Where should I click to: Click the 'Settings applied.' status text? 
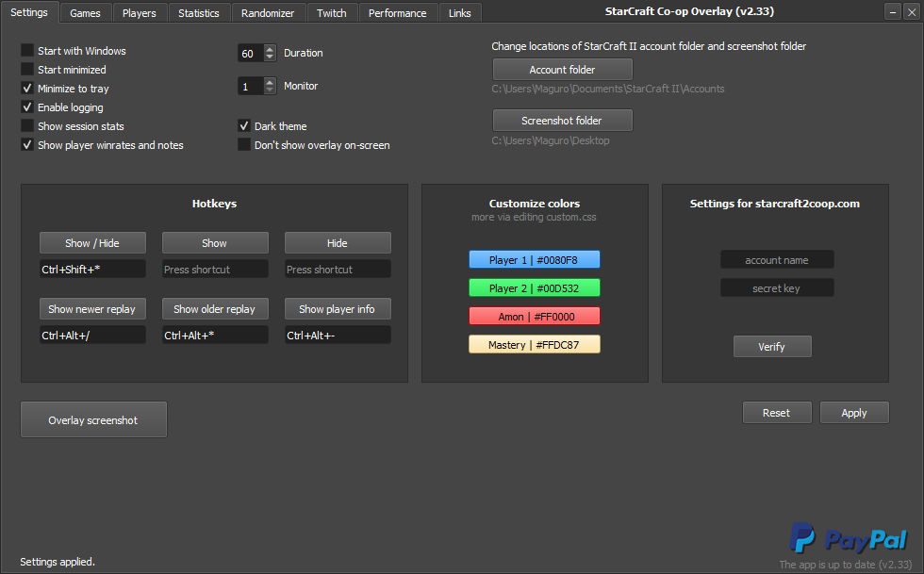point(58,562)
